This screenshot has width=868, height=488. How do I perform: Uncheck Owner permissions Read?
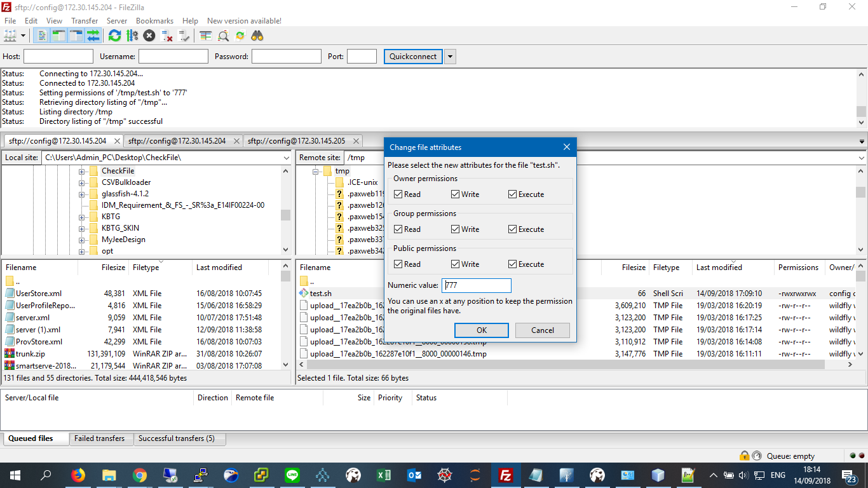tap(398, 194)
